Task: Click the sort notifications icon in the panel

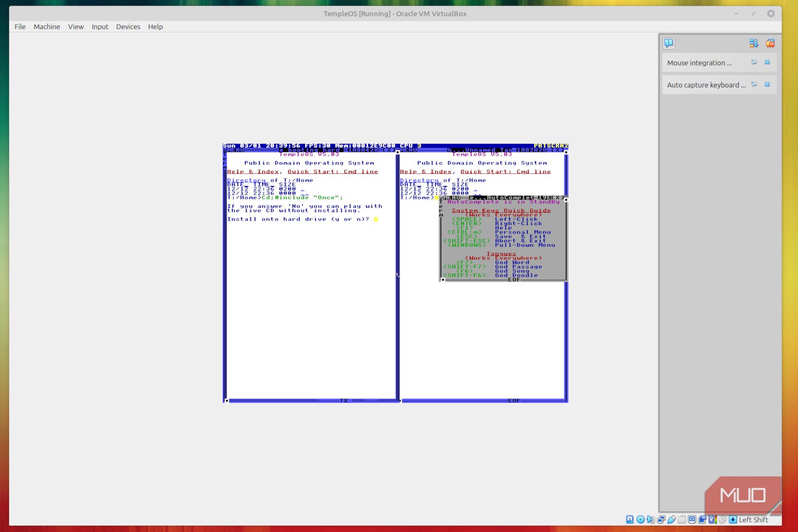Action: 754,43
